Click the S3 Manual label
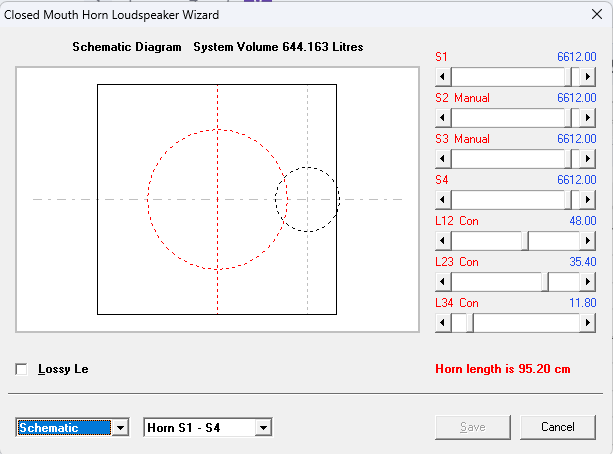The image size is (613, 454). (x=462, y=139)
